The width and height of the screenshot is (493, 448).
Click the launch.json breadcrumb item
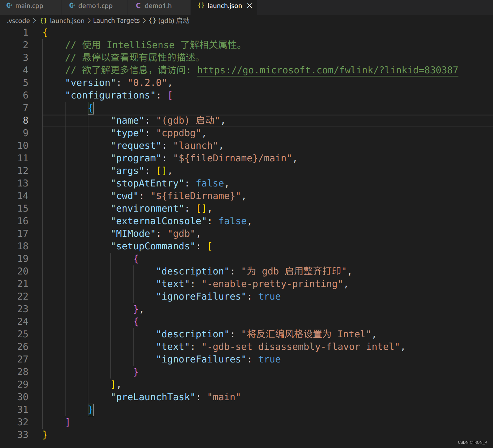point(67,21)
